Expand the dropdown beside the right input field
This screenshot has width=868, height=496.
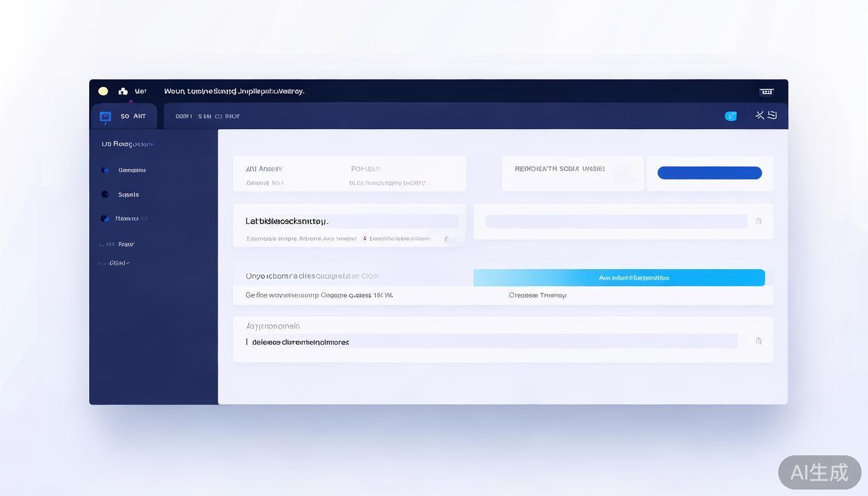[759, 221]
